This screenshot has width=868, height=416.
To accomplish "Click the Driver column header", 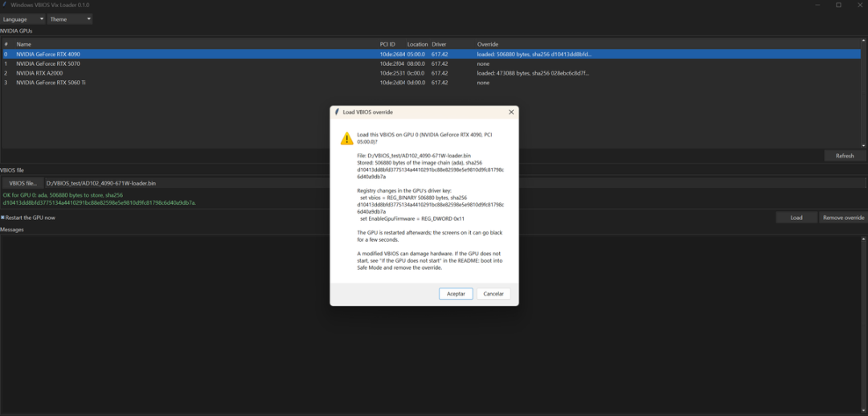I will coord(439,44).
